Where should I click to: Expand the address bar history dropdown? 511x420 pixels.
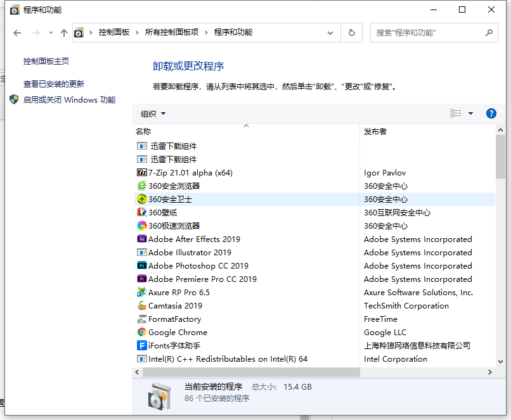point(330,32)
